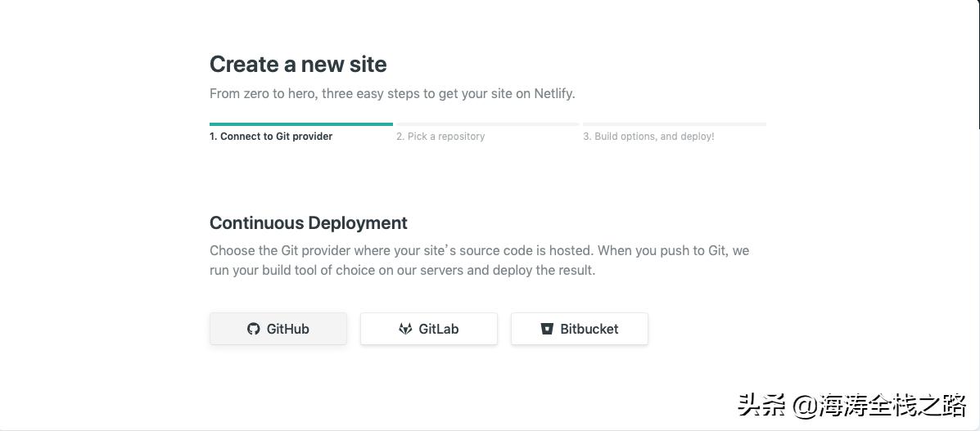Click the 'From zero to hero' subtitle text

coord(392,94)
